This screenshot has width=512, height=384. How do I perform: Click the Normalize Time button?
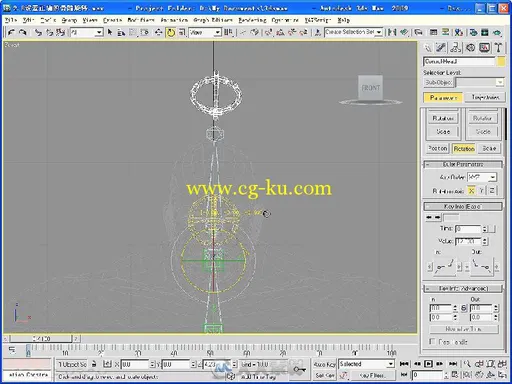(464, 329)
